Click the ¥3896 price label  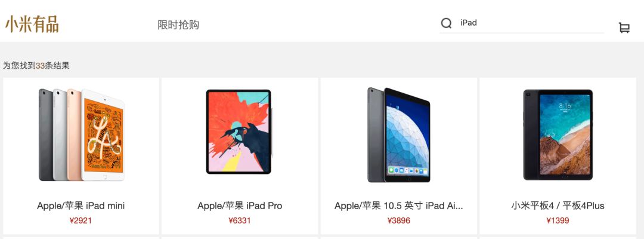(x=399, y=220)
